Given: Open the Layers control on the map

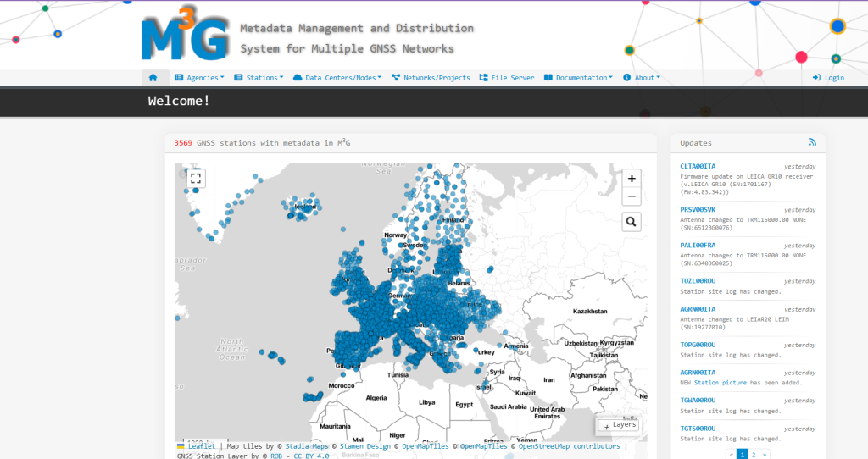Looking at the screenshot, I should pyautogui.click(x=619, y=424).
